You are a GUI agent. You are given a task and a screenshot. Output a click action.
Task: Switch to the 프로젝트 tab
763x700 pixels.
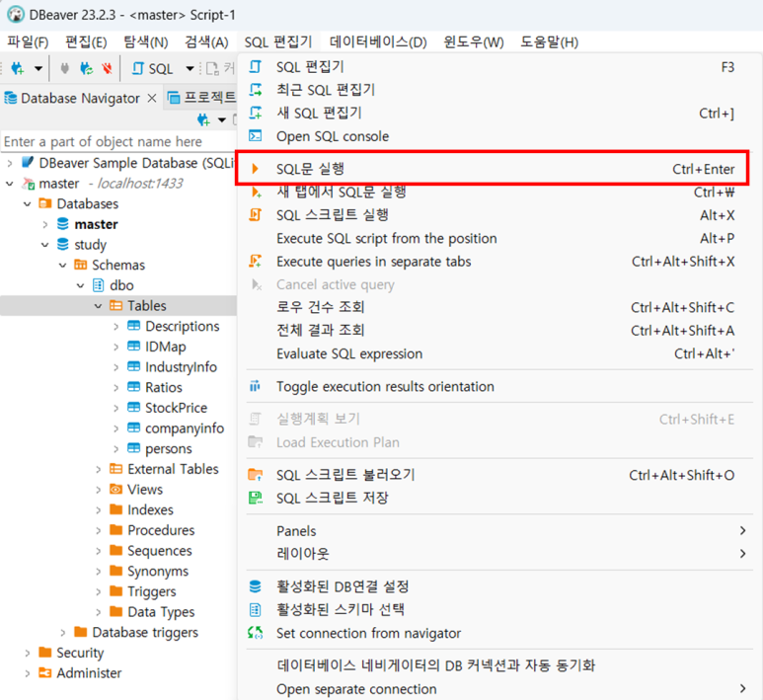tap(202, 98)
